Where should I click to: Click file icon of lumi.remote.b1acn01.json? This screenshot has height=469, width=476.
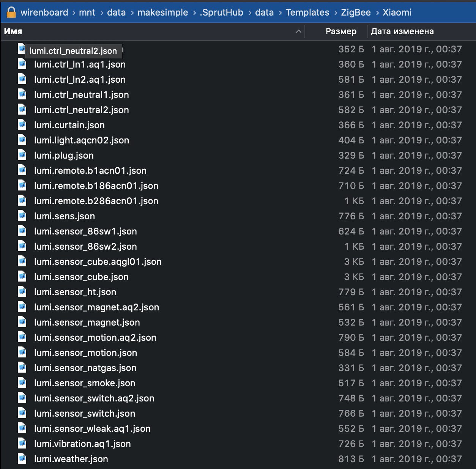[x=22, y=170]
